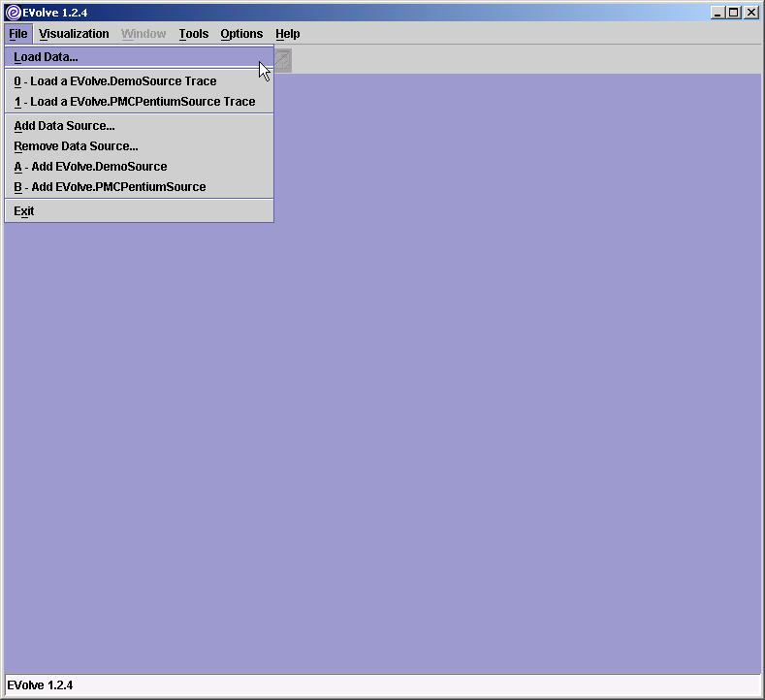Viewport: 765px width, 700px height.
Task: Click the EVolve 1.2.4 status bar text
Action: tap(40, 685)
